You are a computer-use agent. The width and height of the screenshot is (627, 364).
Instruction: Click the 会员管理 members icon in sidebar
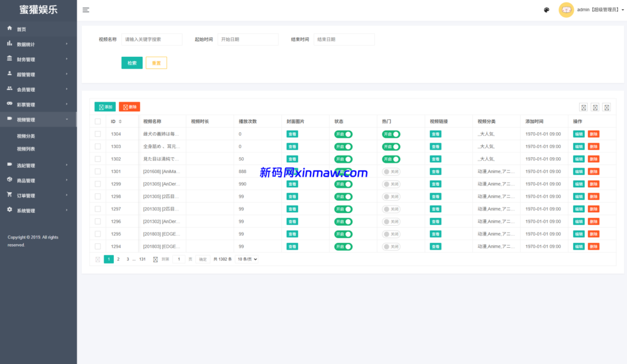point(9,89)
